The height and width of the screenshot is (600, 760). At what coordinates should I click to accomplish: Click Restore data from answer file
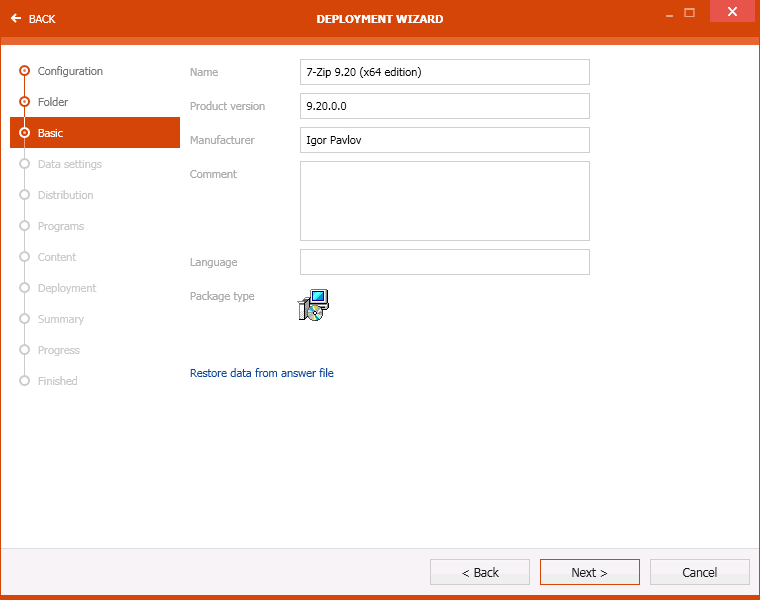(x=262, y=373)
